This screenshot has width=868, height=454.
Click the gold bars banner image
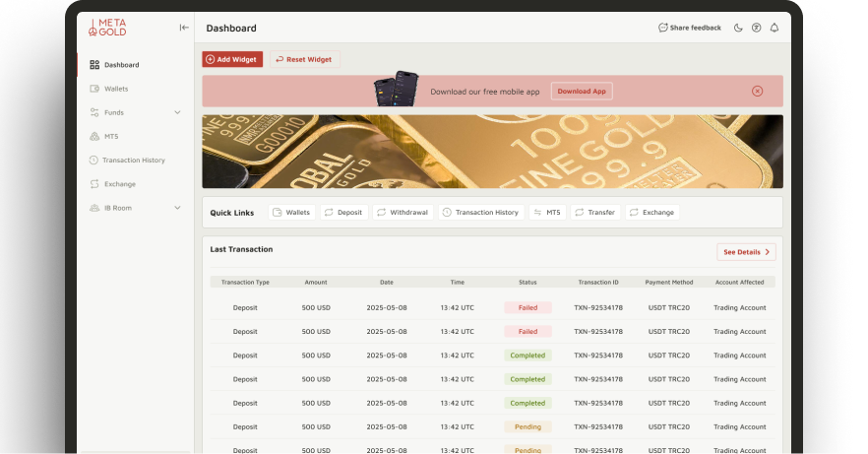pos(492,152)
